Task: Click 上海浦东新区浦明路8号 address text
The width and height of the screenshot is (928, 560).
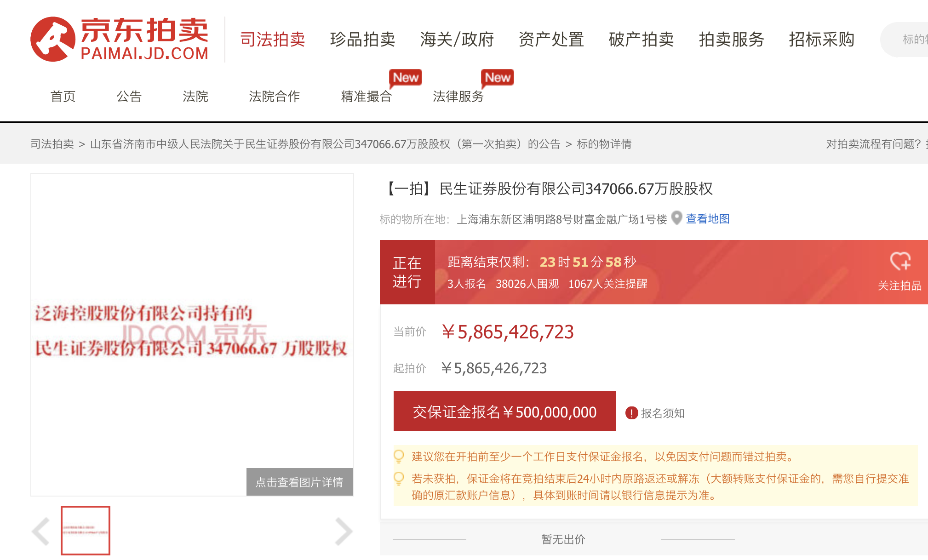Action: click(x=562, y=219)
